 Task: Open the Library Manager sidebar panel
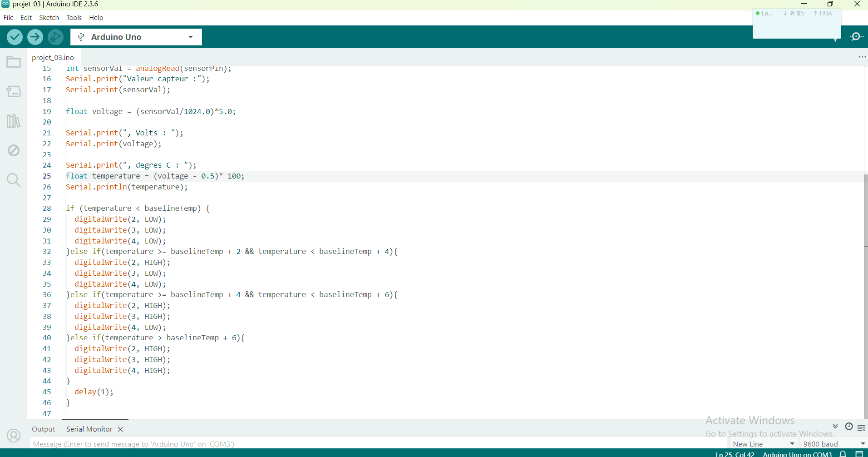click(x=14, y=121)
